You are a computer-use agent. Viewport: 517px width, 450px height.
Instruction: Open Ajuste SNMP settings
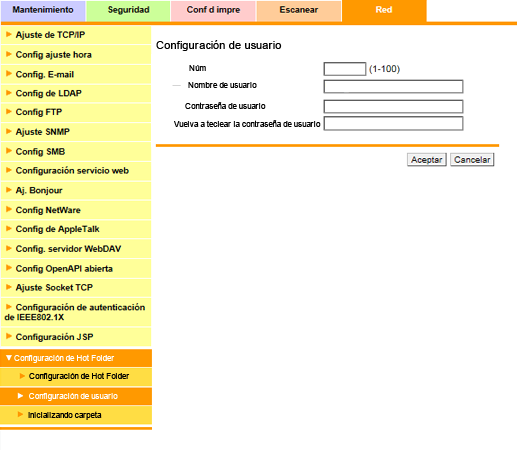pyautogui.click(x=76, y=132)
